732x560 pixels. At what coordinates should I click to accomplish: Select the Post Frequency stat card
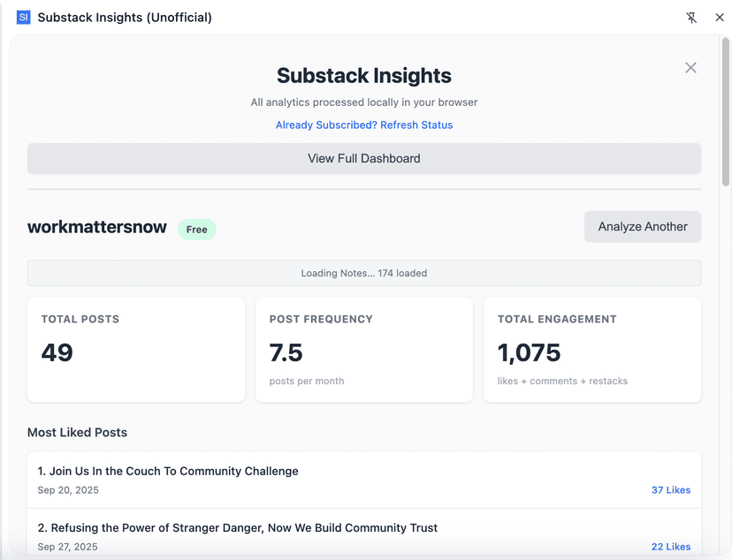(363, 349)
